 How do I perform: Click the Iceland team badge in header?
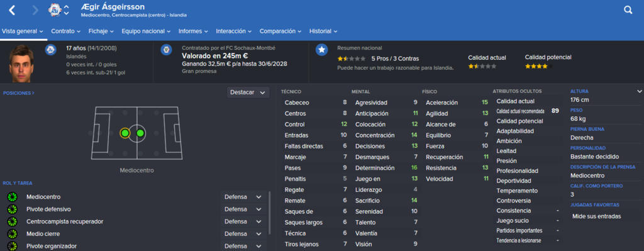coord(54,10)
